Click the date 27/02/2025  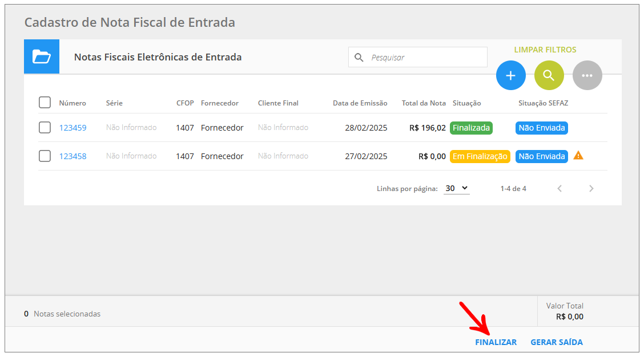click(366, 156)
